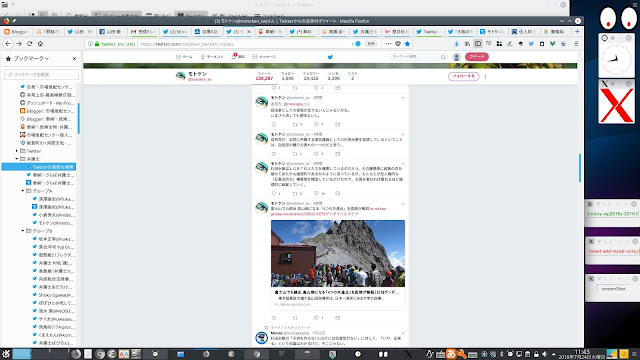Click the フォローする button
Viewport: 640px width, 360px height.
(x=463, y=76)
